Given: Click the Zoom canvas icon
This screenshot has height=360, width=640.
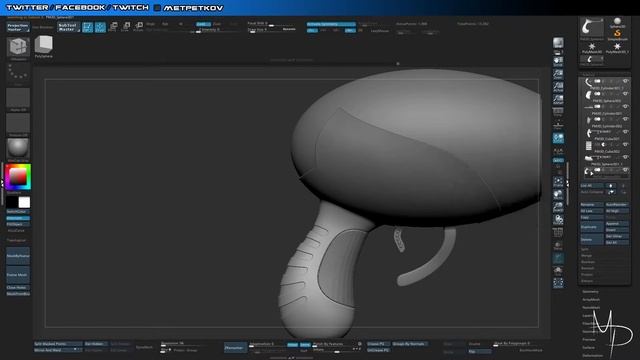Looking at the screenshot, I should (x=558, y=74).
